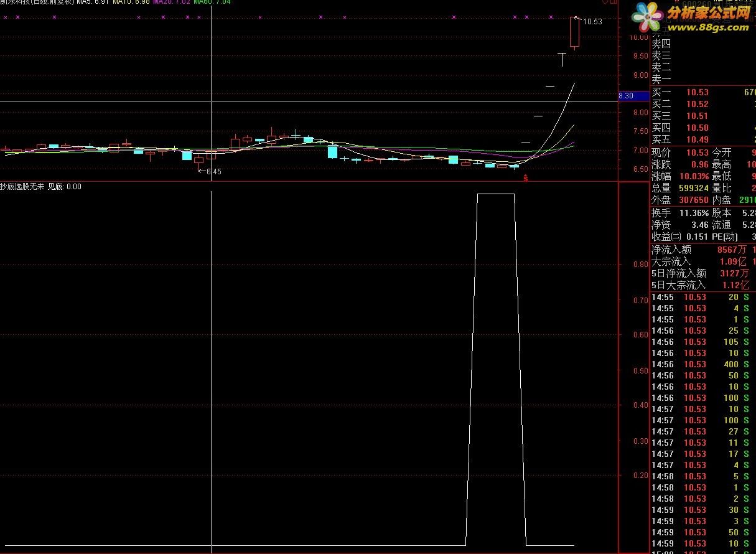
Task: Click the 抄底选股无未 indicator title
Action: coord(22,187)
